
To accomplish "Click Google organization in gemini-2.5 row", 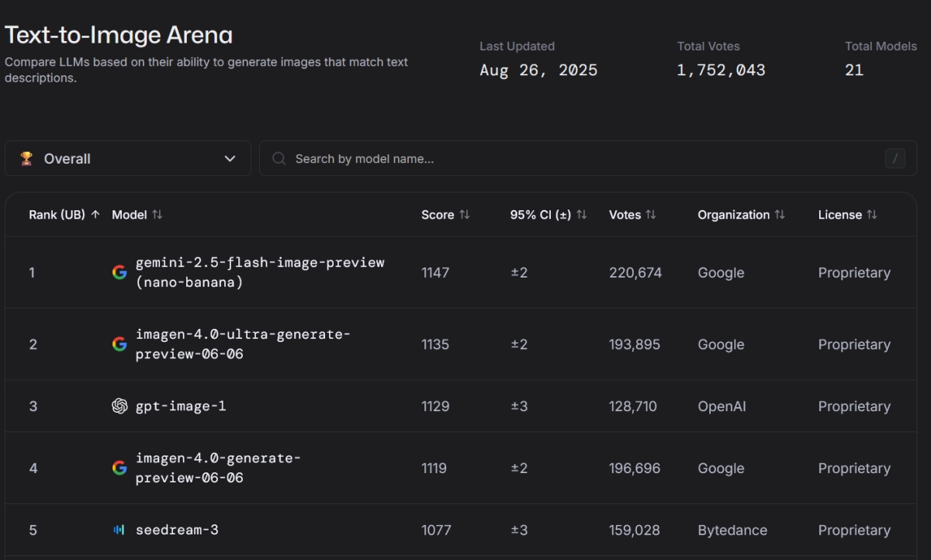I will click(x=721, y=272).
